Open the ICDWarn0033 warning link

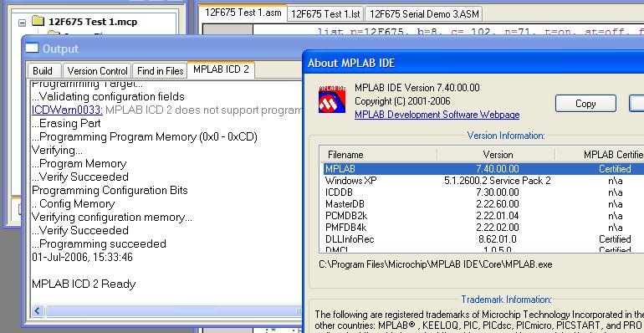coord(67,110)
